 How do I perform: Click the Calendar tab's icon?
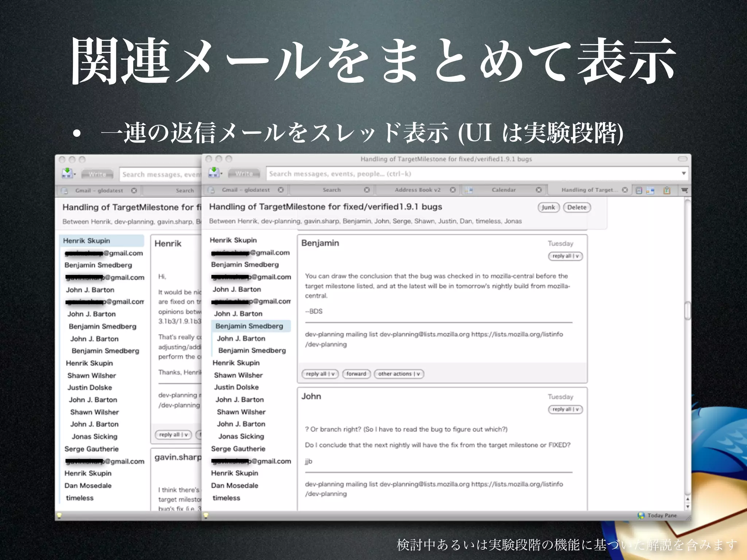(x=469, y=190)
